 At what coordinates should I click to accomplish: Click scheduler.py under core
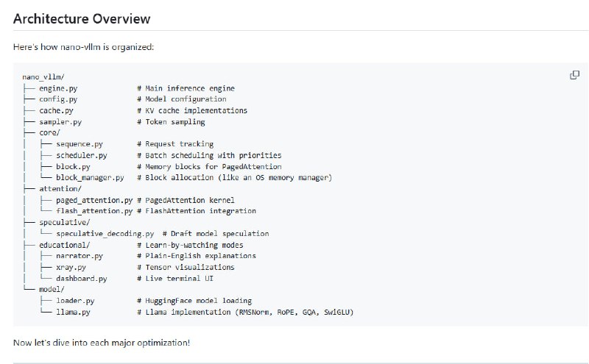tap(81, 155)
